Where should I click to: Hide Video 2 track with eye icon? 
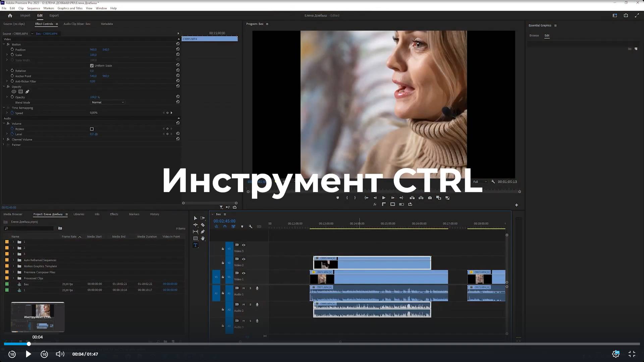244,259
